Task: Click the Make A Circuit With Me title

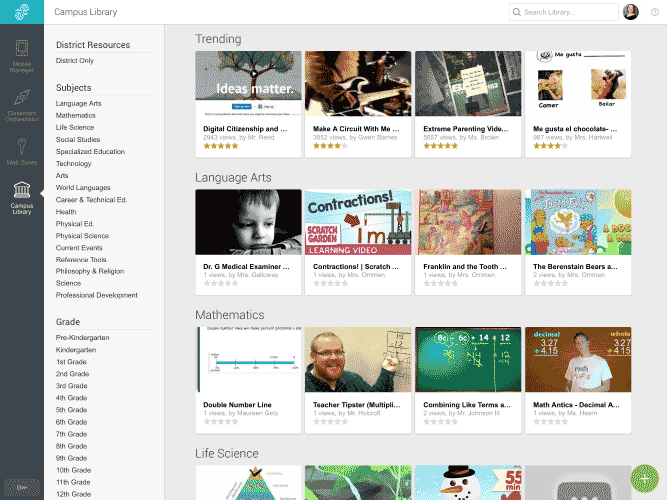Action: 356,129
